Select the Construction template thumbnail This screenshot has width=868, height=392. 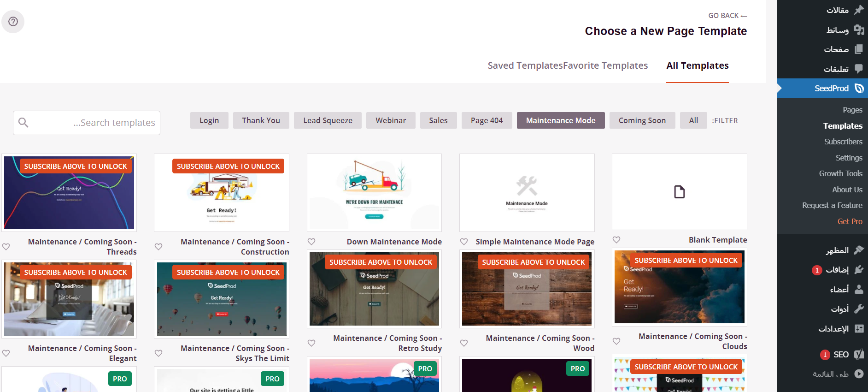[222, 193]
